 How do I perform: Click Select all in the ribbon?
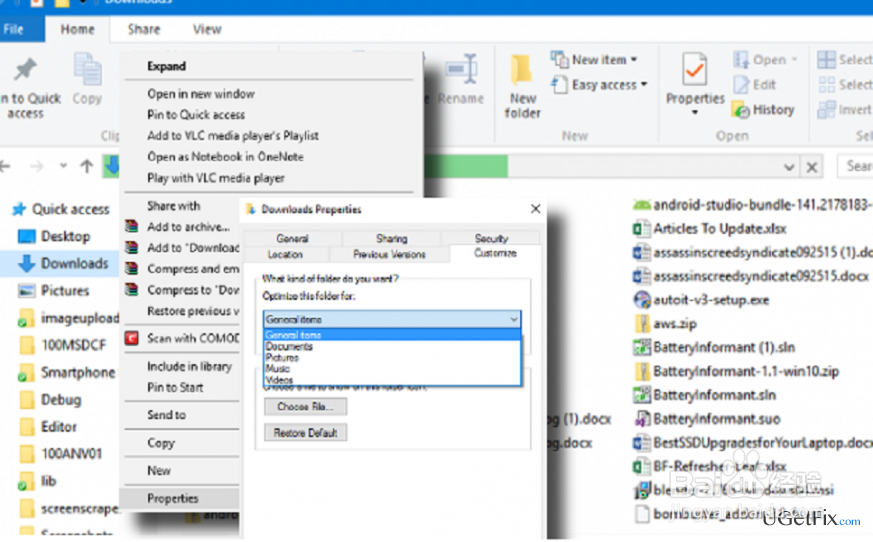tap(844, 60)
